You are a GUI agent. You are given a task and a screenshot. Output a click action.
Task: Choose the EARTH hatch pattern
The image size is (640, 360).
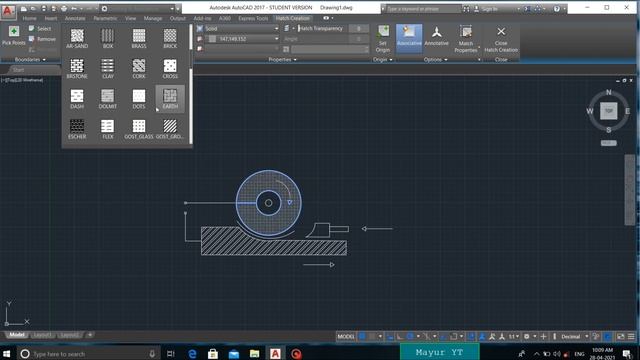[170, 99]
